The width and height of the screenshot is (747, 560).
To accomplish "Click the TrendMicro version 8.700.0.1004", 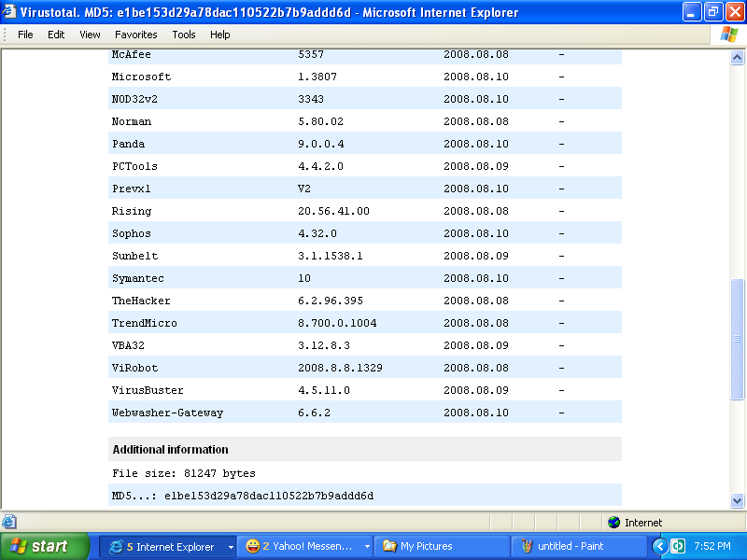I will [337, 323].
